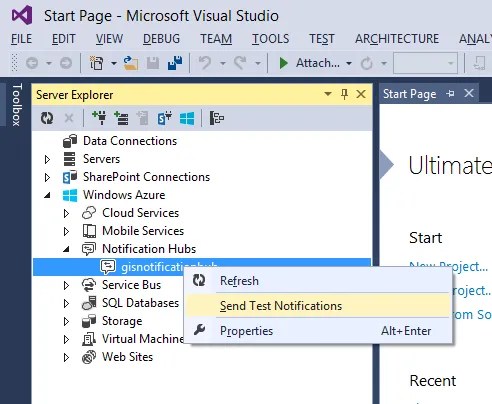Viewport: 492px width, 404px height.
Task: Select the Storage tree item
Action: point(122,321)
